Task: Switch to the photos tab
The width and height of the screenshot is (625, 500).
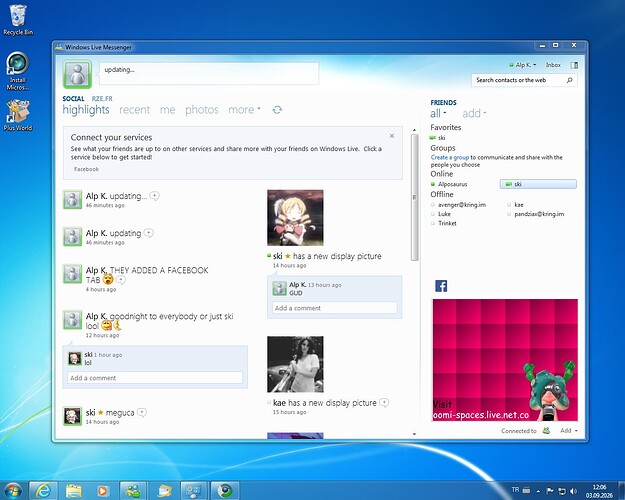Action: (202, 110)
